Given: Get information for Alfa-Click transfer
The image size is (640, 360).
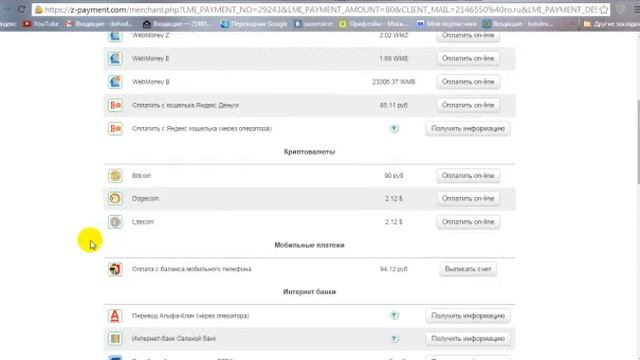Looking at the screenshot, I should (x=468, y=316).
